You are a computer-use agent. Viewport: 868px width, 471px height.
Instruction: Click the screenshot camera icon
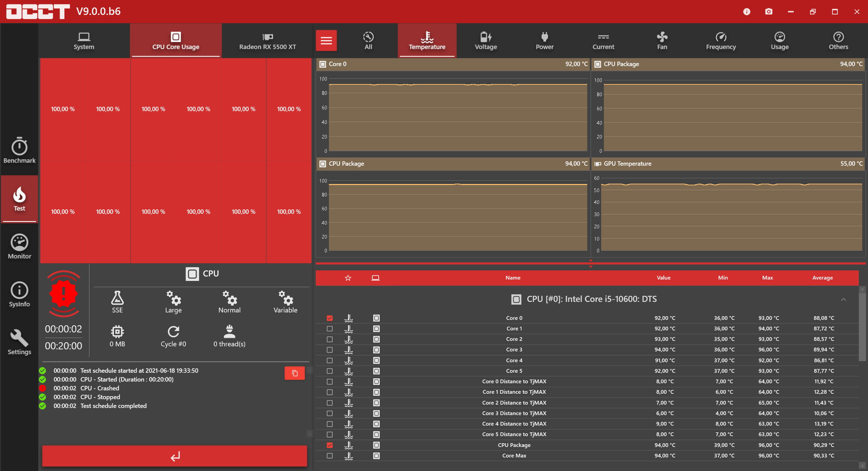[769, 12]
